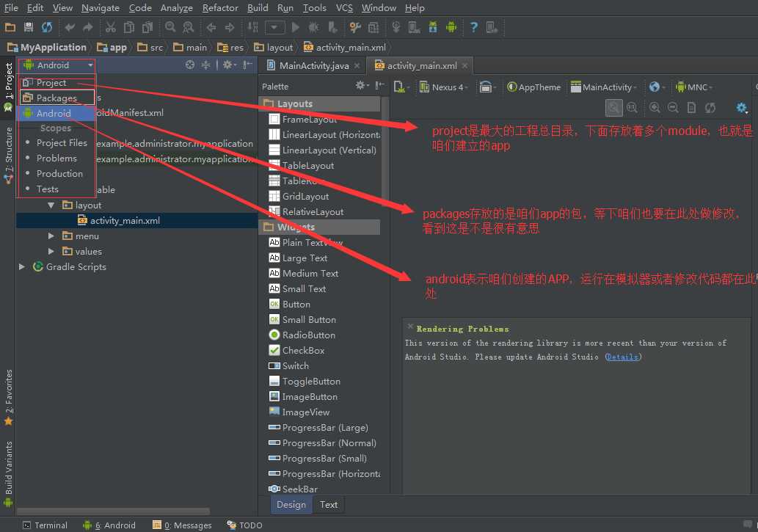Click the Project Structure wrench icon

355,27
